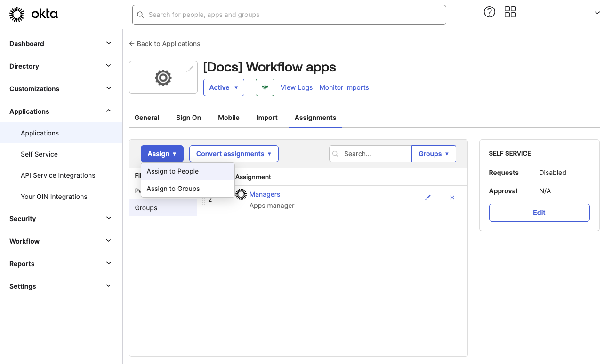604x364 pixels.
Task: Expand the Security sidebar section
Action: tap(61, 219)
